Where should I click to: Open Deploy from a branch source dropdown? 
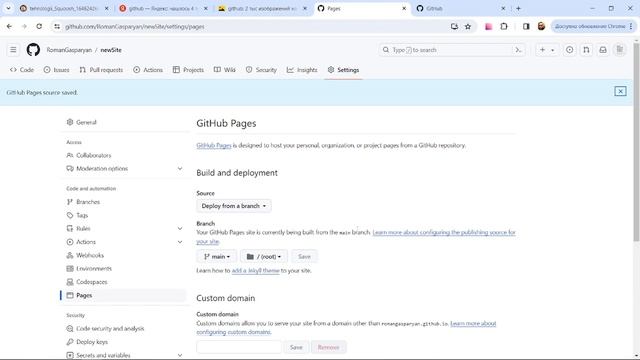point(234,206)
